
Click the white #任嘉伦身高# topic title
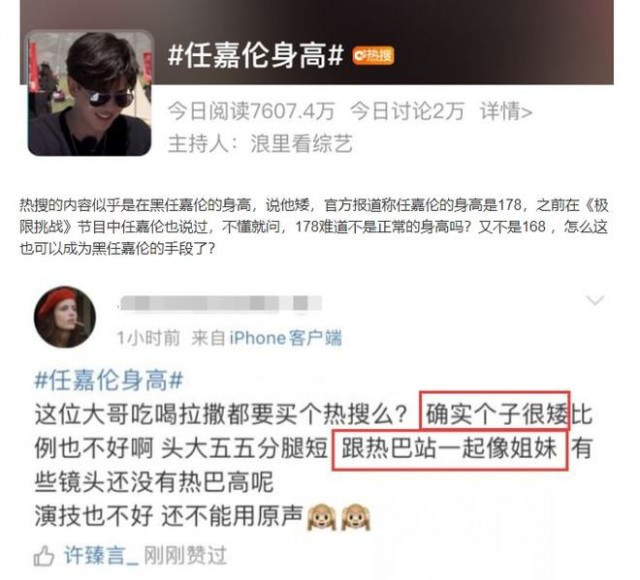pyautogui.click(x=256, y=56)
